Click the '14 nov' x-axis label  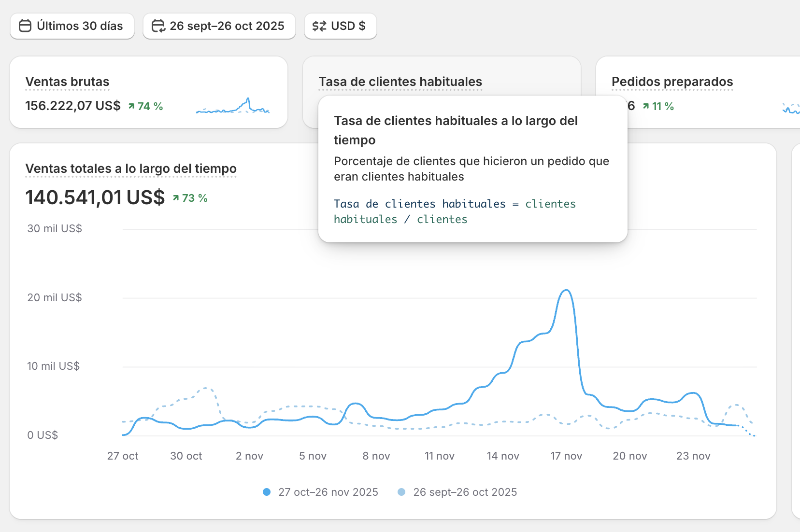click(x=503, y=456)
